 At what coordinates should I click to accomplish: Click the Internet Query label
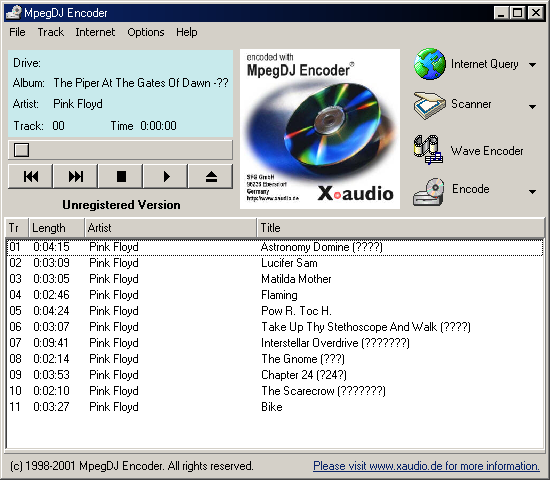click(484, 64)
